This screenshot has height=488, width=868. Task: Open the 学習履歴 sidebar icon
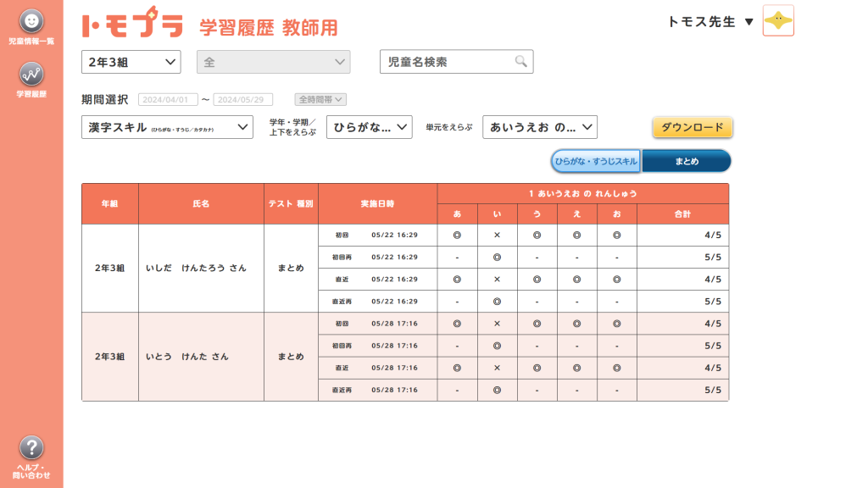click(x=31, y=80)
